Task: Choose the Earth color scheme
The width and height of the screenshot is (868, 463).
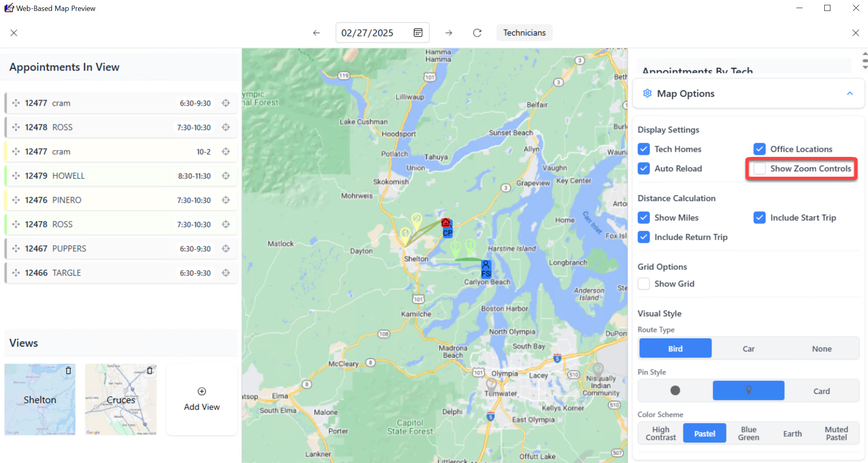Action: [x=792, y=433]
